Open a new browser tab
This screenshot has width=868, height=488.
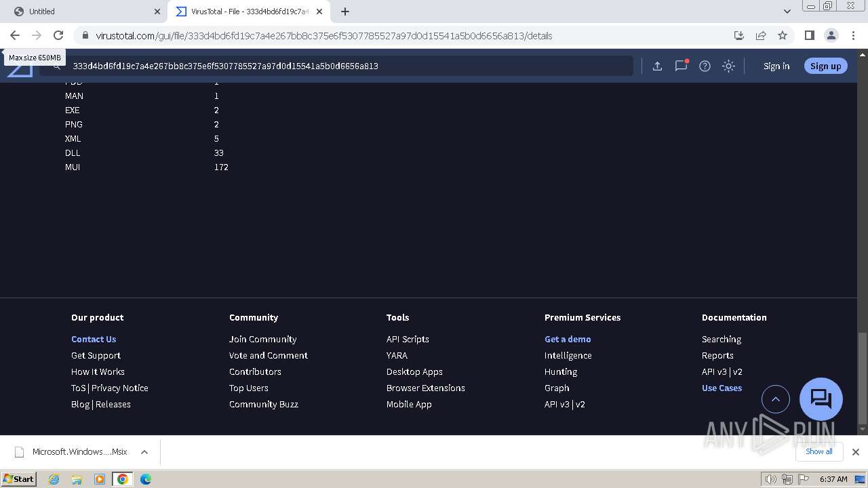tap(345, 12)
